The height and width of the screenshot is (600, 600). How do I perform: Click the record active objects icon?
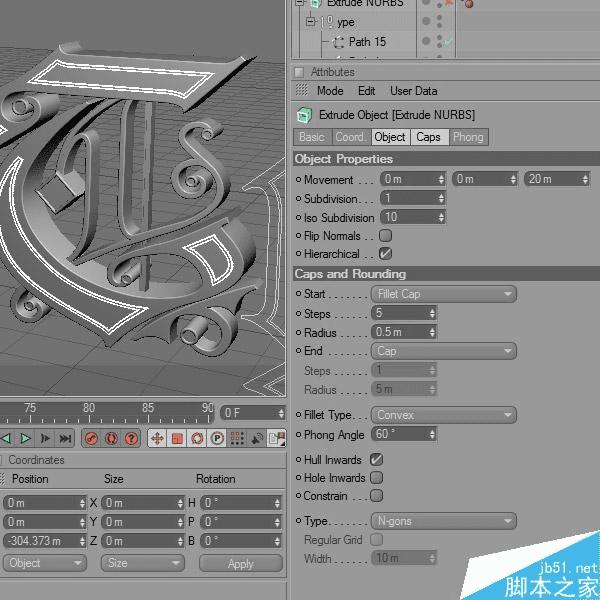coord(91,439)
